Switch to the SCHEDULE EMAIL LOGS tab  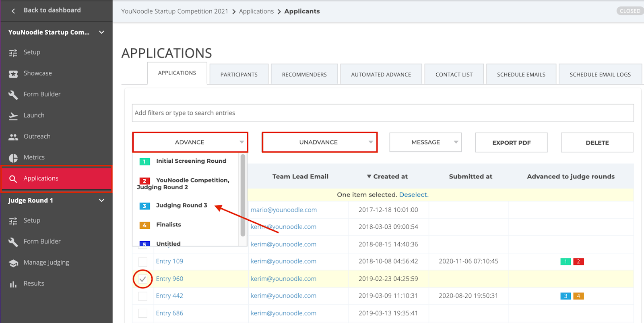(x=600, y=75)
